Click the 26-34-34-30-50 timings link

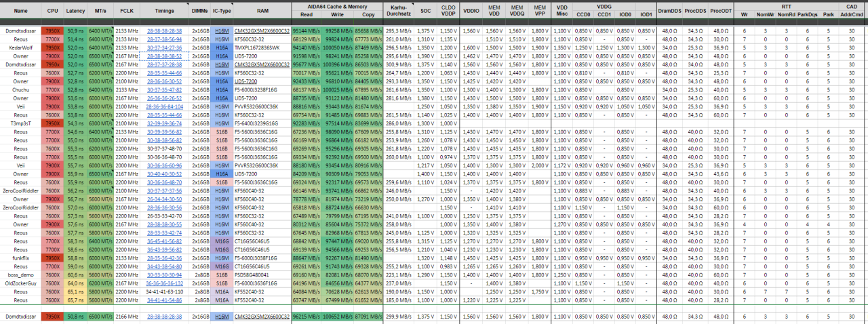[164, 199]
